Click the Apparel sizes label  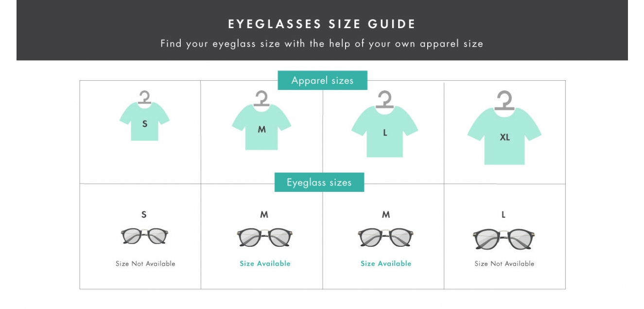(x=322, y=81)
